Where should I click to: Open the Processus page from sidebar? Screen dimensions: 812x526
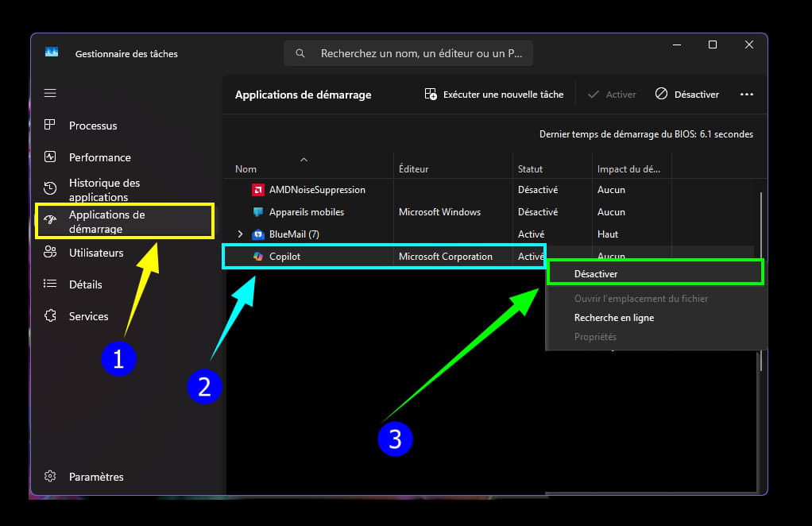(x=92, y=126)
